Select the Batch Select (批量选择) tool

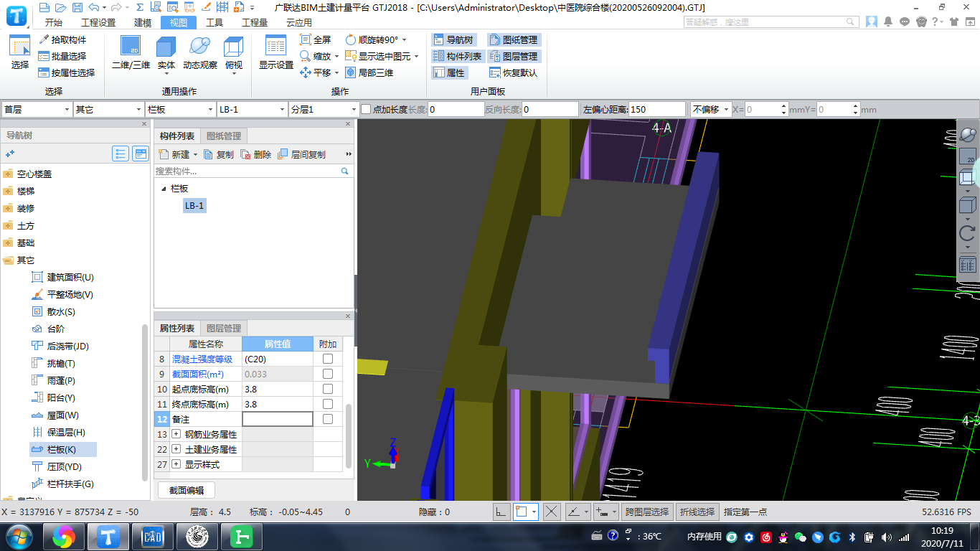point(63,56)
